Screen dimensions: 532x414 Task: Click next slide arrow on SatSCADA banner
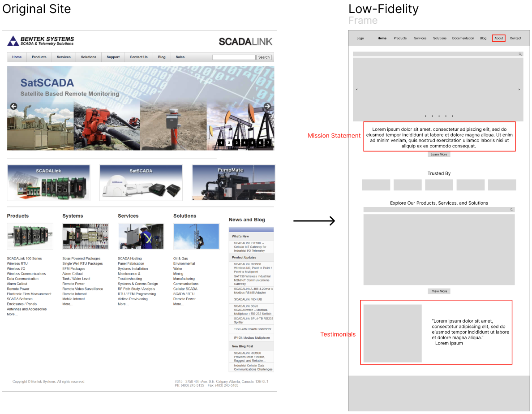pyautogui.click(x=267, y=106)
